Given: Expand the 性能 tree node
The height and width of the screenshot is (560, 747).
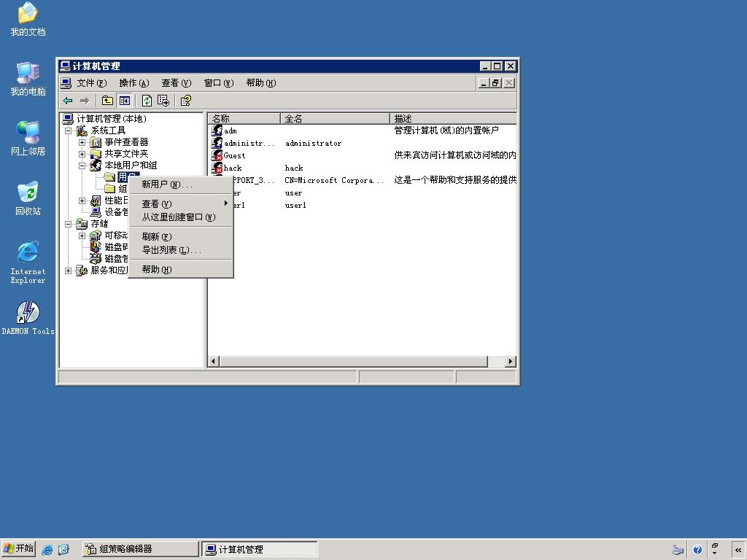Looking at the screenshot, I should coord(82,201).
